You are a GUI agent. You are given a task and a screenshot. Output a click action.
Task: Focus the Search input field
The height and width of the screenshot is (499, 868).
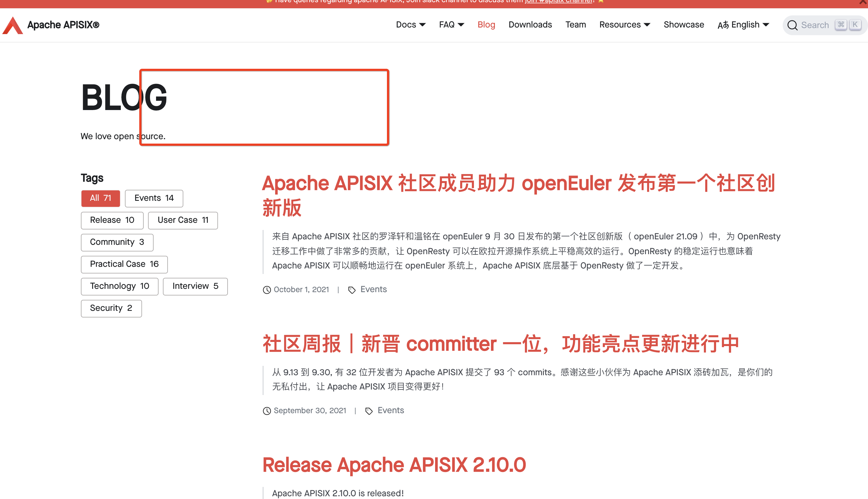tap(815, 25)
